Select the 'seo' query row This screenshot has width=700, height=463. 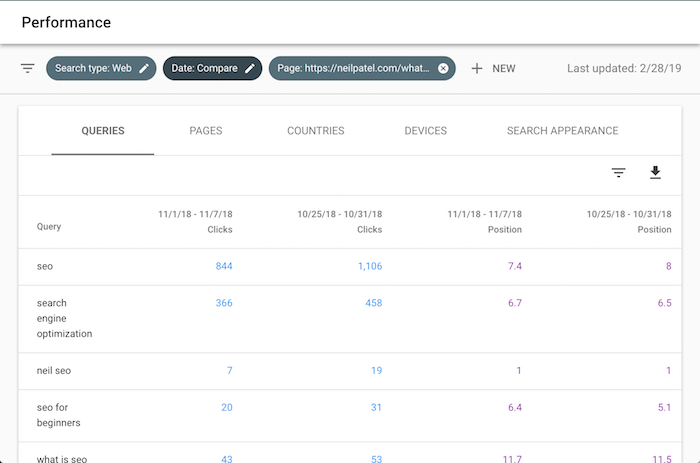pos(350,267)
